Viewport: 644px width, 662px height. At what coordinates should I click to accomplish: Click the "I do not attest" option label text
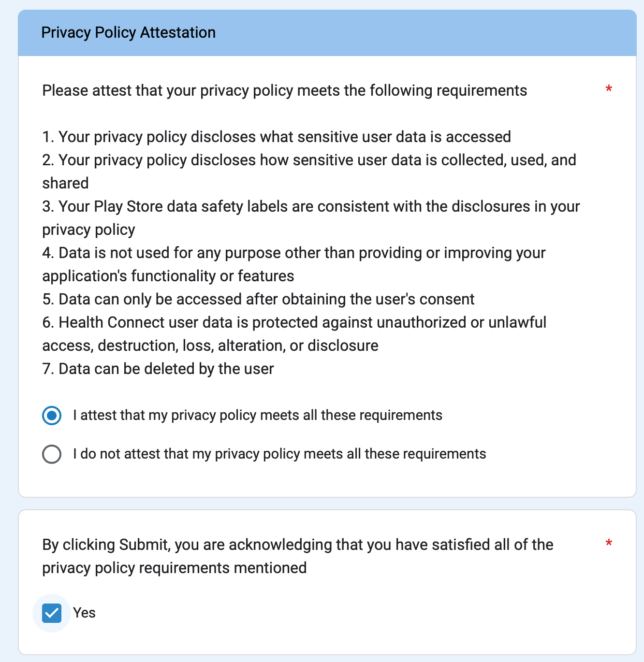point(279,454)
